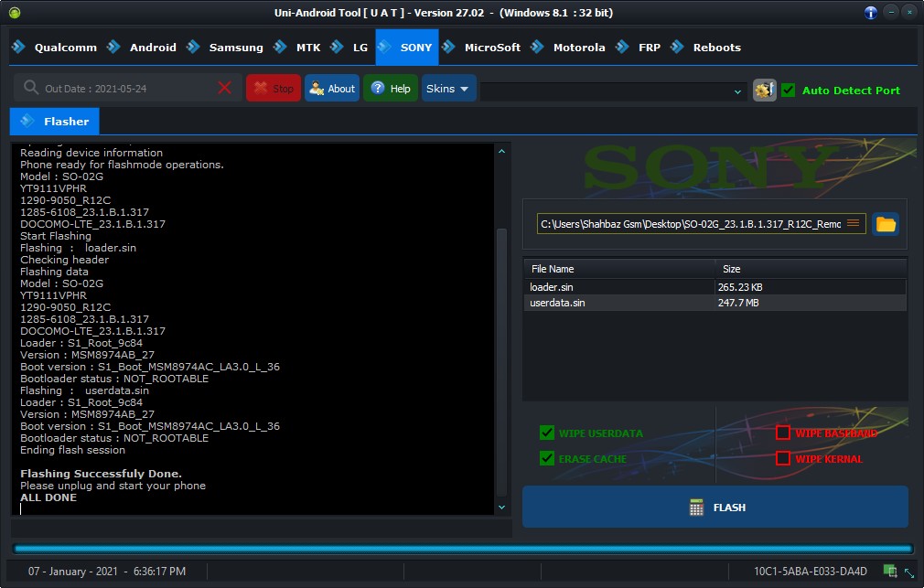This screenshot has height=588, width=924.
Task: Open the Qualcomm tab
Action: click(54, 48)
